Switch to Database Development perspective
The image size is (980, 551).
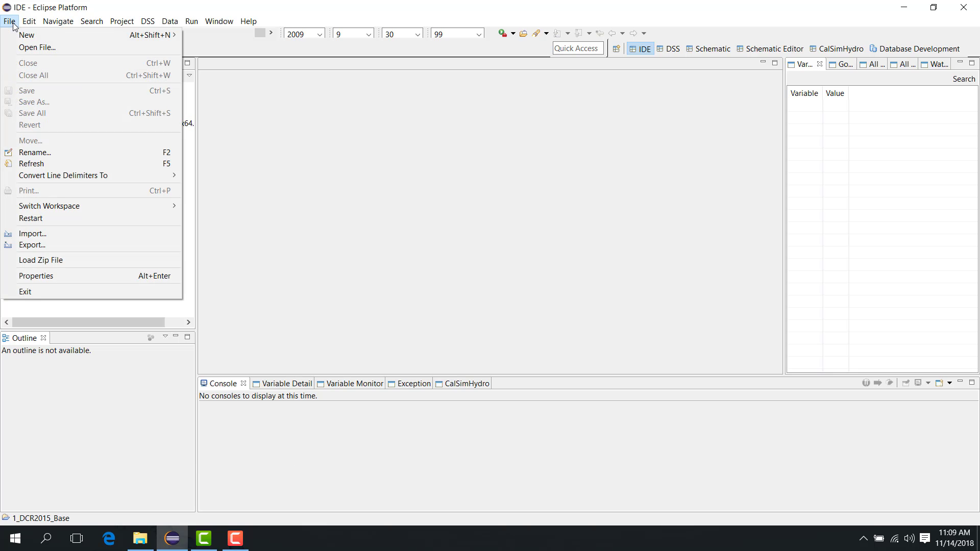pyautogui.click(x=915, y=49)
